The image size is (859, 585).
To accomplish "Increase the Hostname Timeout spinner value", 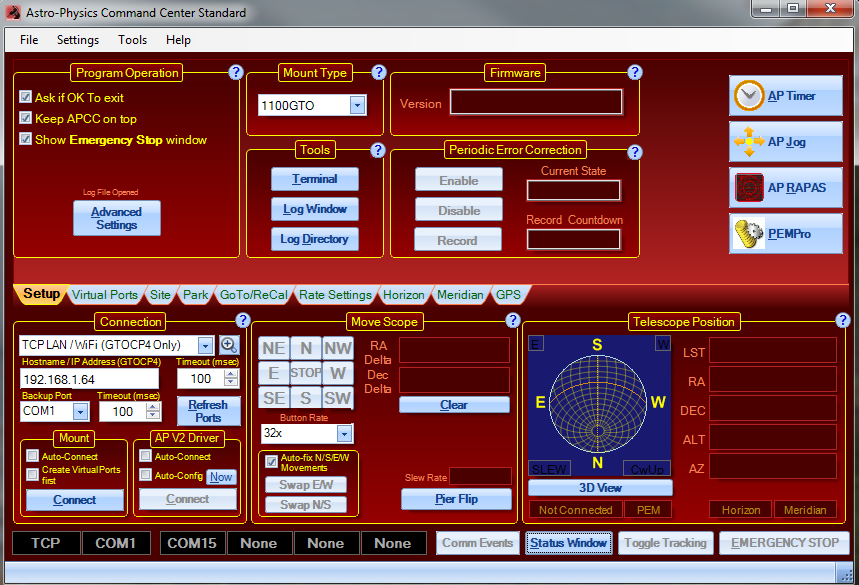I will click(x=231, y=374).
